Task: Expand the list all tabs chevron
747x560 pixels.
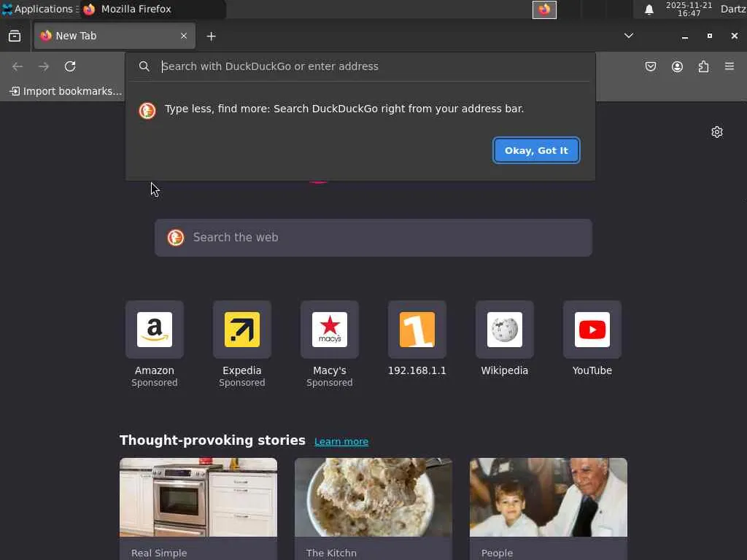Action: pos(629,36)
